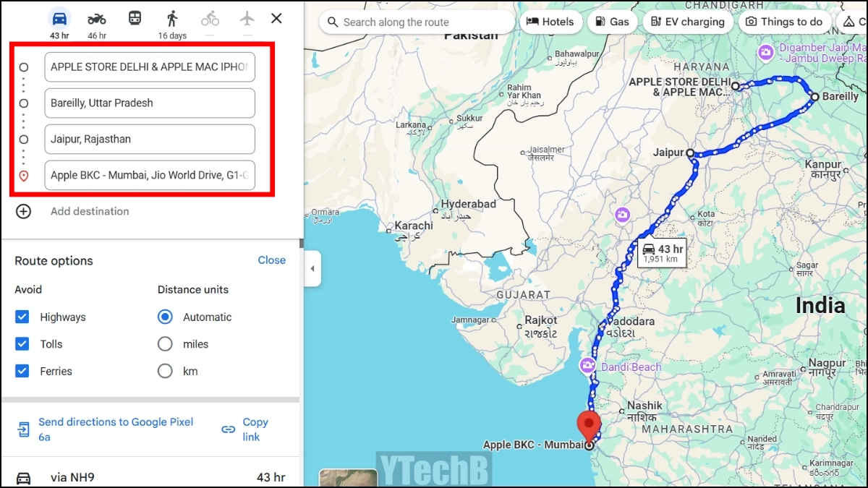Click the Bareilly waypoint marker on map
868x488 pixels.
(814, 96)
